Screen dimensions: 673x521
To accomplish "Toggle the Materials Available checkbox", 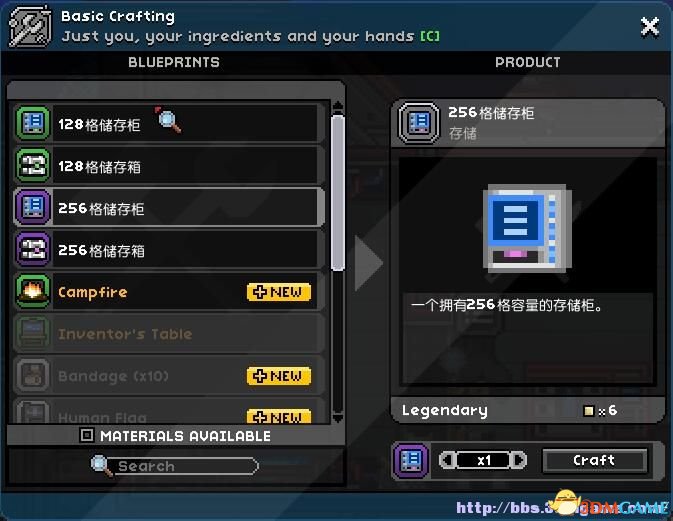I will [x=86, y=436].
